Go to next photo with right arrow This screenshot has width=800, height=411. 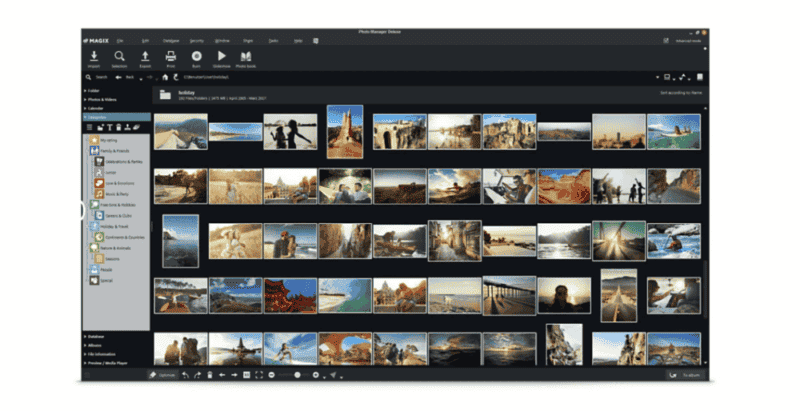(x=234, y=375)
